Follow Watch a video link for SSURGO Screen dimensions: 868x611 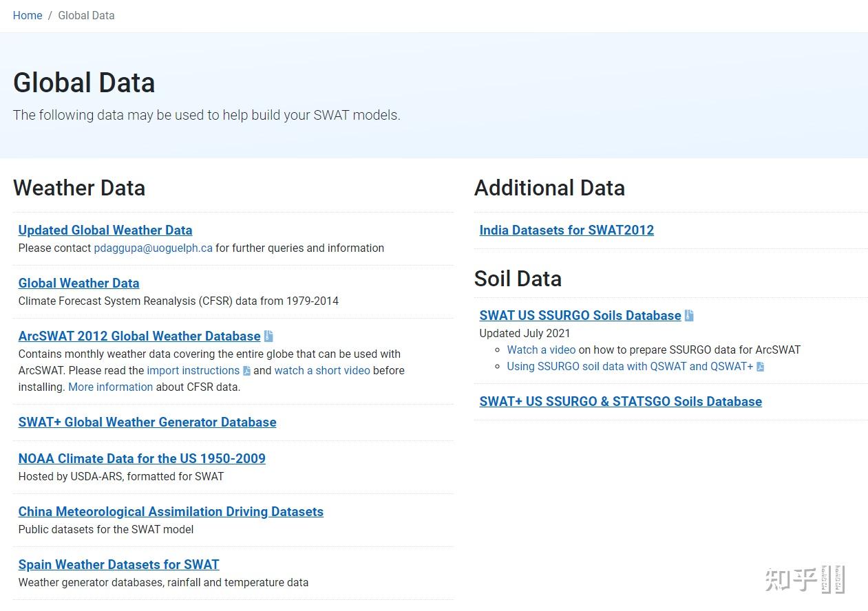coord(541,350)
